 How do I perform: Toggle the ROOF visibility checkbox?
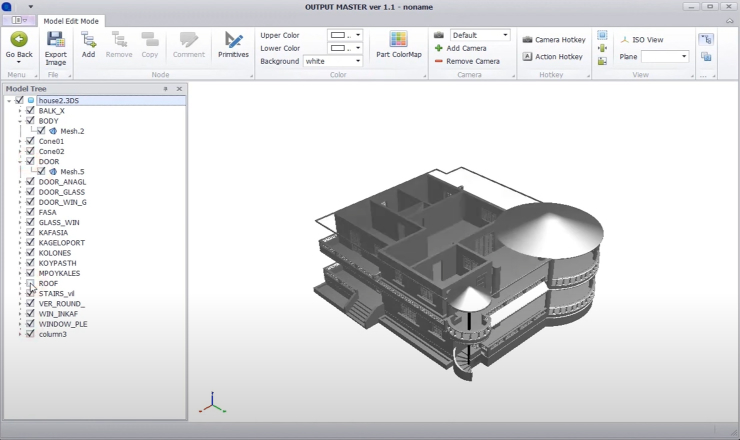point(30,283)
